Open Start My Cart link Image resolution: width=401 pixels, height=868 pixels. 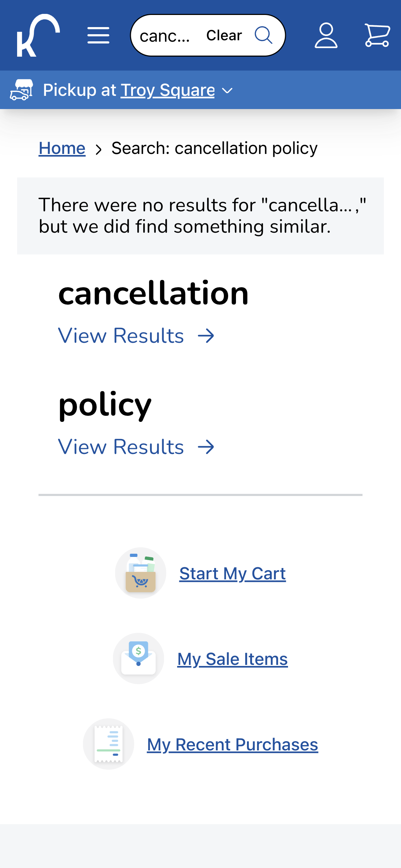click(x=232, y=573)
